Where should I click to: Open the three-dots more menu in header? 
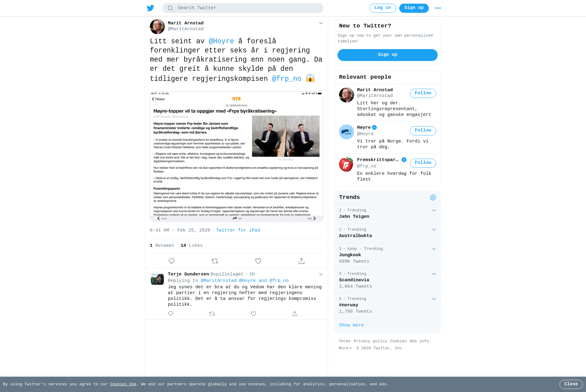click(x=438, y=8)
